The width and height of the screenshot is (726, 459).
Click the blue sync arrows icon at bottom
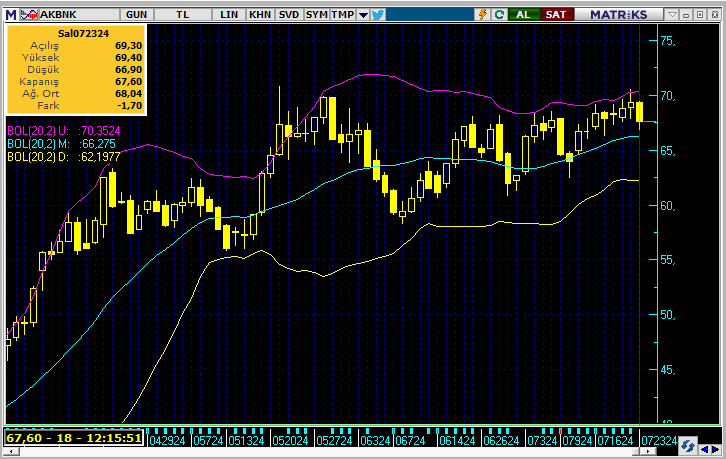(x=688, y=446)
